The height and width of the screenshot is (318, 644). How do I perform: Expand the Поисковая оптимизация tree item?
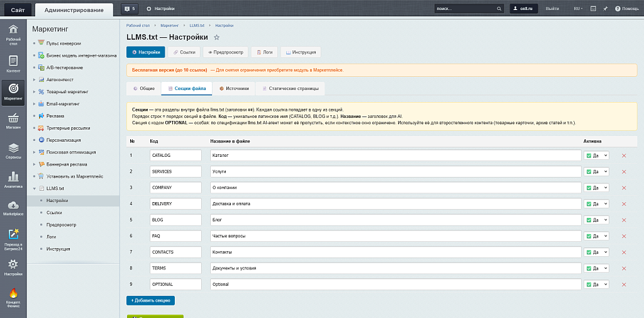coord(34,152)
